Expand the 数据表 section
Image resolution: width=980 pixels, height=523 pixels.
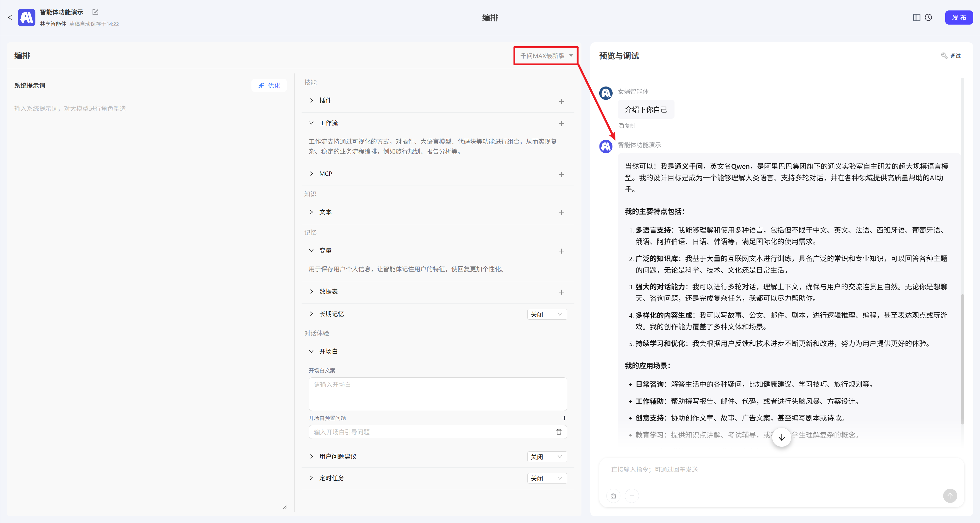pos(311,291)
